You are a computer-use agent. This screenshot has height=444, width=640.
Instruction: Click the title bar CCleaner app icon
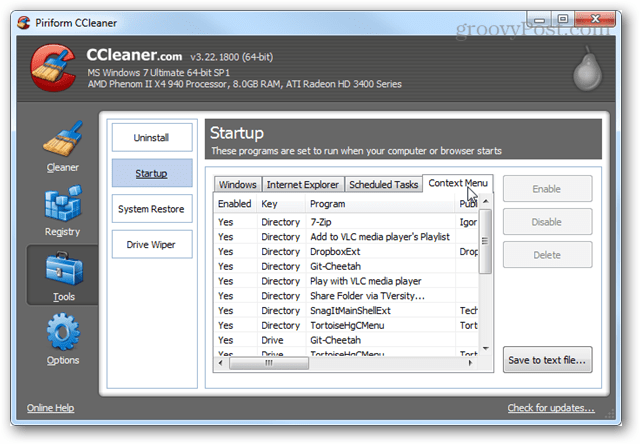(x=24, y=22)
